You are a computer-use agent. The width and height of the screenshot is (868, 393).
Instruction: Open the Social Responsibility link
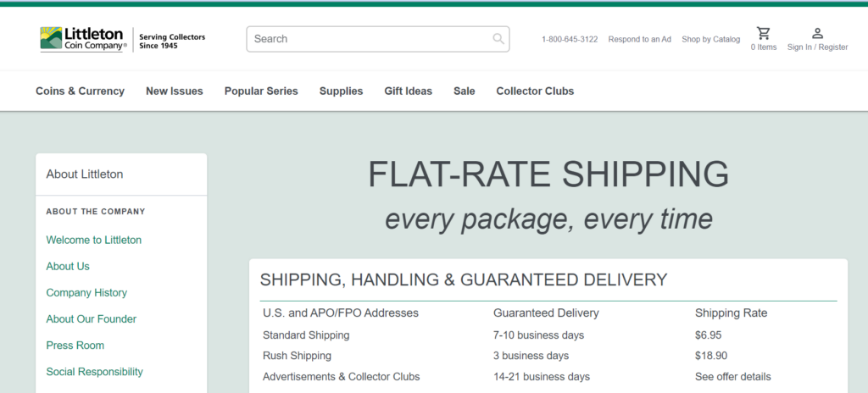click(95, 372)
